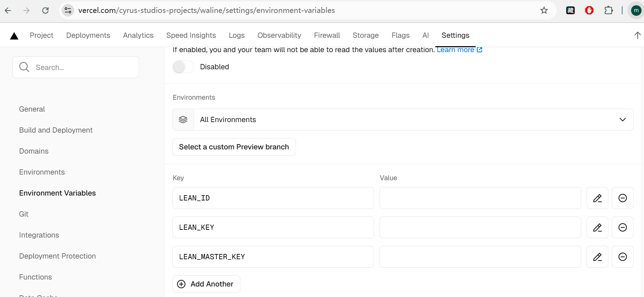Toggle the Disabled sensitive switch
The image size is (644, 297).
(183, 67)
